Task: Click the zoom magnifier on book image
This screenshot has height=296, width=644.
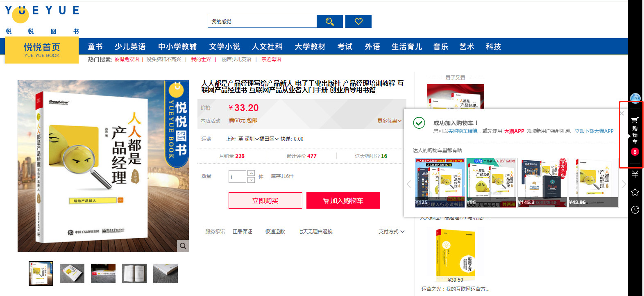Action: pyautogui.click(x=183, y=246)
